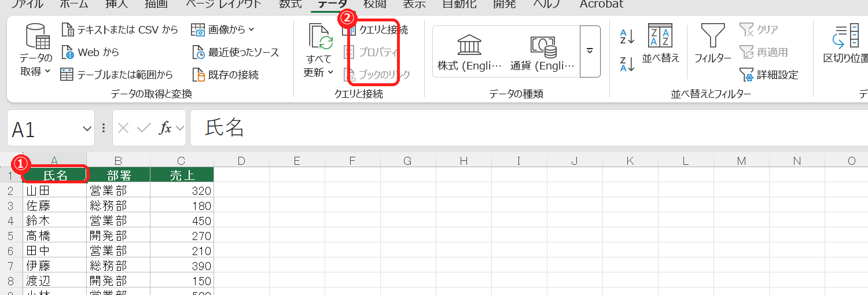
Task: Click the プロパティ command
Action: click(x=371, y=52)
